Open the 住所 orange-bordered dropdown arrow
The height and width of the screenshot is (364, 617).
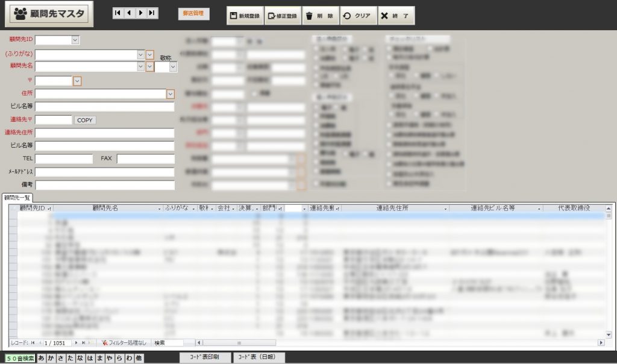click(x=171, y=94)
